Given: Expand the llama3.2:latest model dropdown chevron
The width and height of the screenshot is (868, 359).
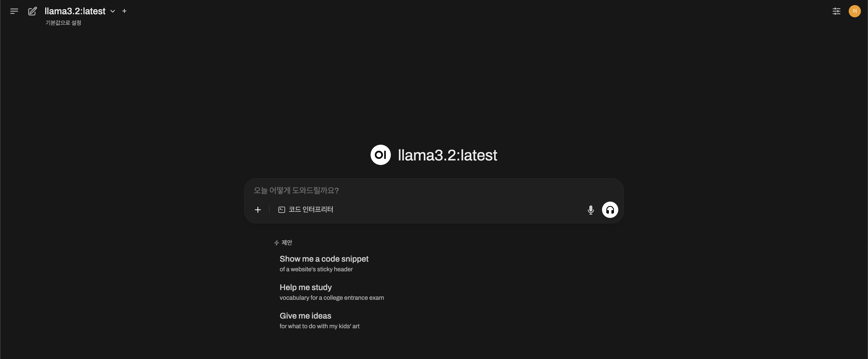Looking at the screenshot, I should (113, 11).
